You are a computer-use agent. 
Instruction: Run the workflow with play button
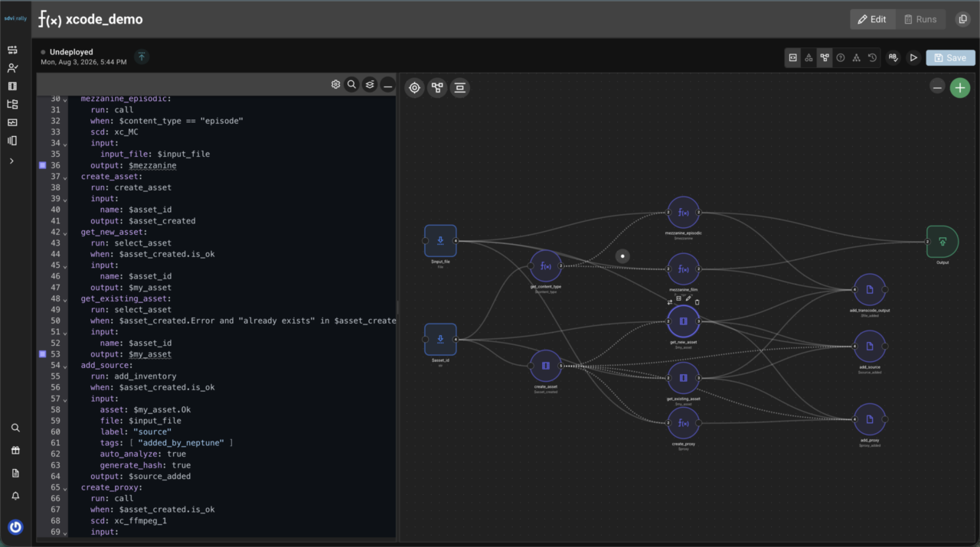913,57
